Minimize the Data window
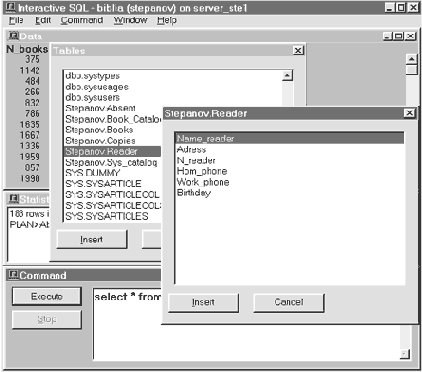422x372 pixels. [388, 36]
